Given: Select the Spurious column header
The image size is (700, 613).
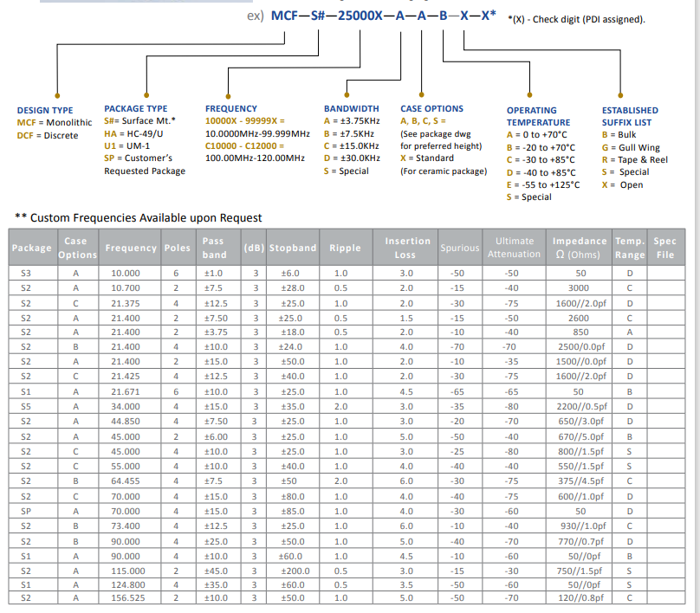Looking at the screenshot, I should [459, 248].
